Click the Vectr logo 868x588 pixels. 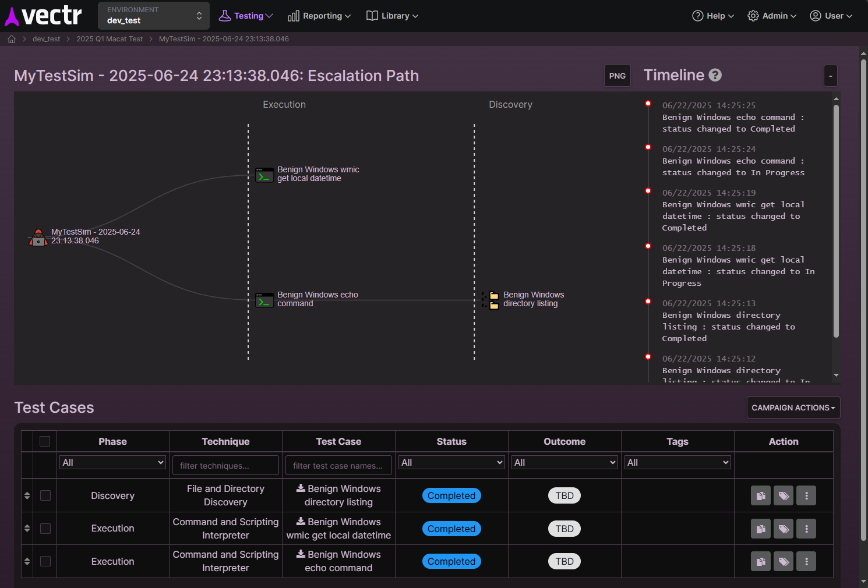(x=44, y=16)
